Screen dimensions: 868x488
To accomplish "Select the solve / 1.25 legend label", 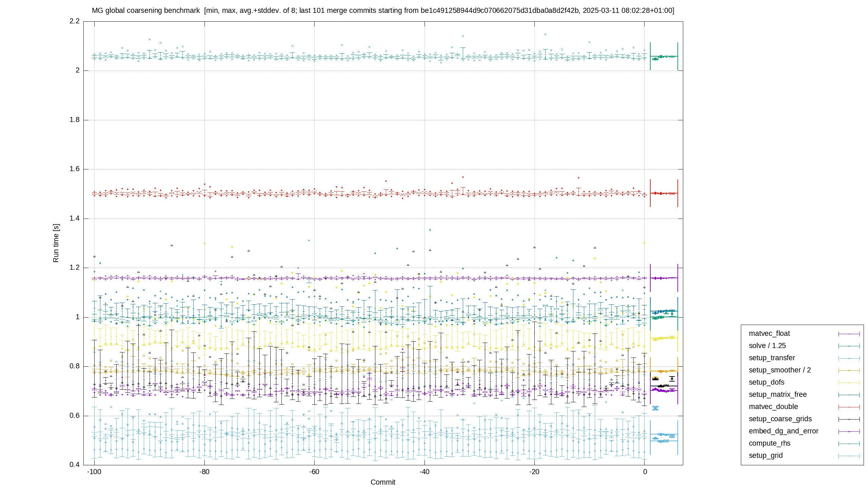I will [767, 346].
